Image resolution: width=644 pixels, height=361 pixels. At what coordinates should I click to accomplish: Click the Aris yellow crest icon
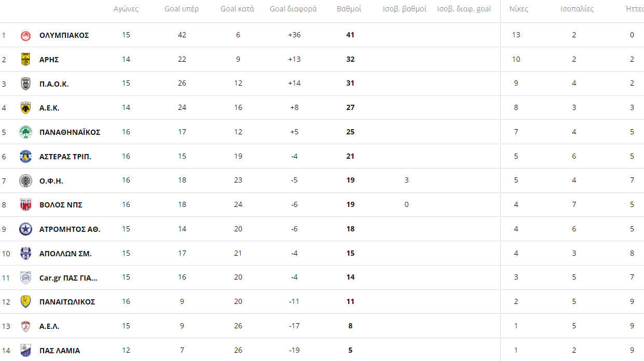(25, 59)
